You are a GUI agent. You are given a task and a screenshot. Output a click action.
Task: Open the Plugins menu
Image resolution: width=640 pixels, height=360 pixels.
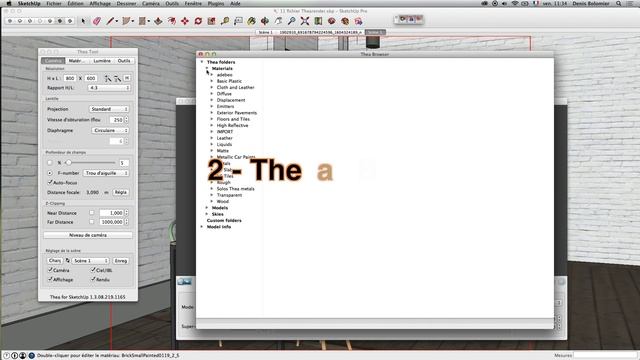click(x=216, y=3)
